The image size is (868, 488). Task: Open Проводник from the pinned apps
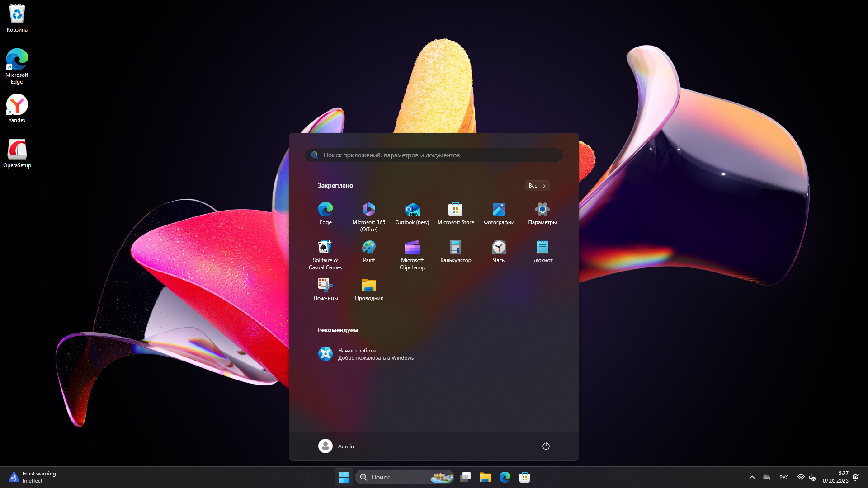tap(369, 290)
